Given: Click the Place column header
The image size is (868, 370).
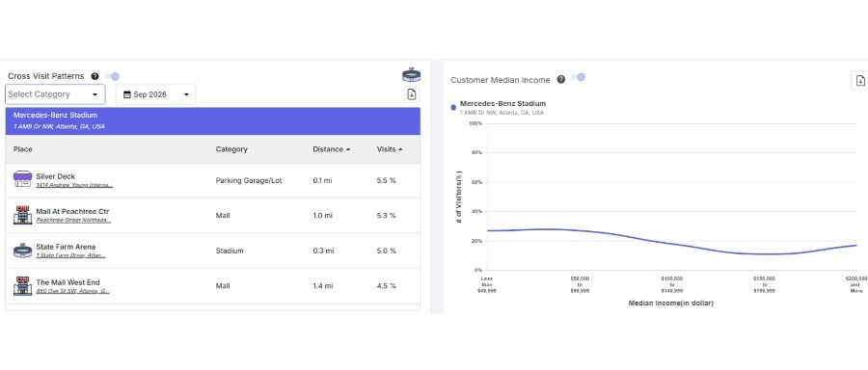Looking at the screenshot, I should point(23,149).
